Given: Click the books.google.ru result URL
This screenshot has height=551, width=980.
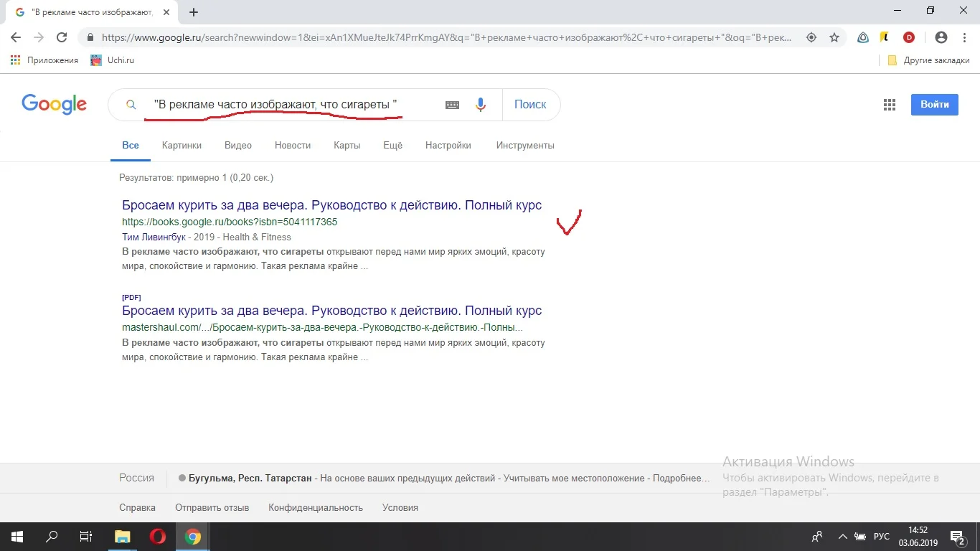Looking at the screenshot, I should (230, 222).
